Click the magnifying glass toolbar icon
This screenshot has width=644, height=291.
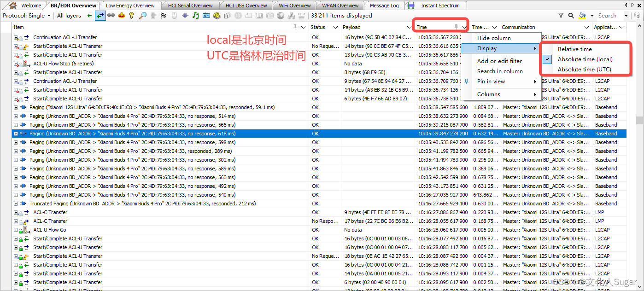point(143,16)
